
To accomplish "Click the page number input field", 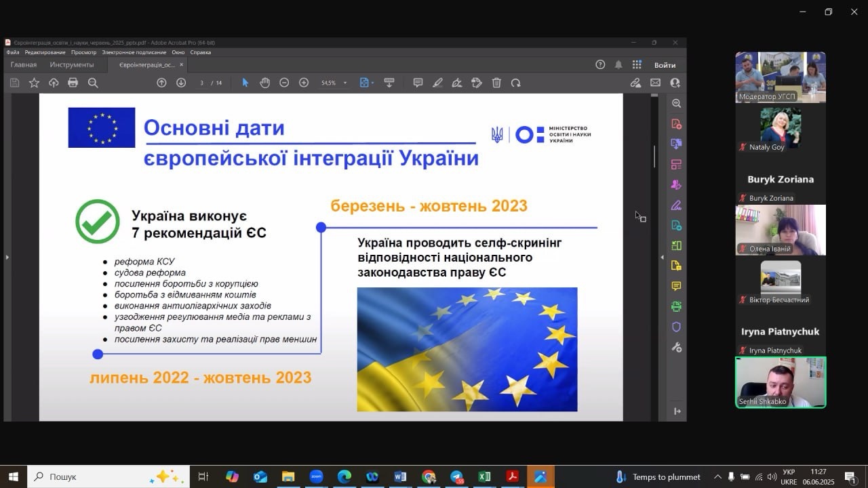I will 202,83.
